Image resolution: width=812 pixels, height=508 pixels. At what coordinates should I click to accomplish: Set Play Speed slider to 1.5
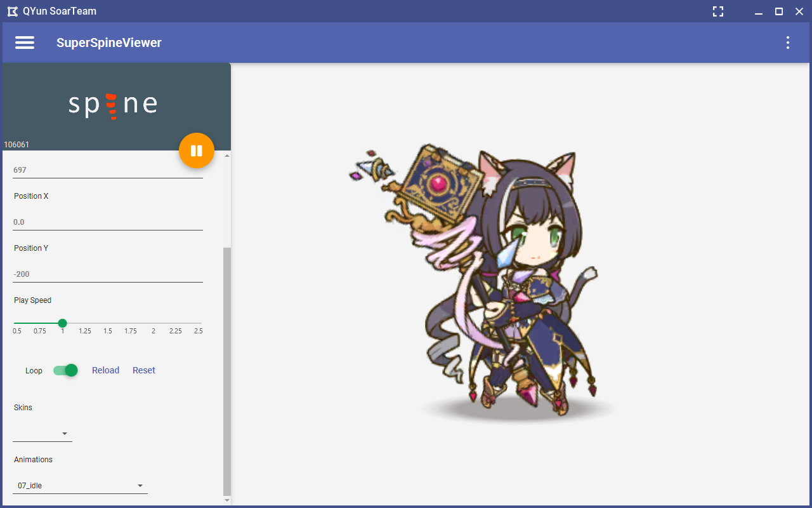click(108, 324)
